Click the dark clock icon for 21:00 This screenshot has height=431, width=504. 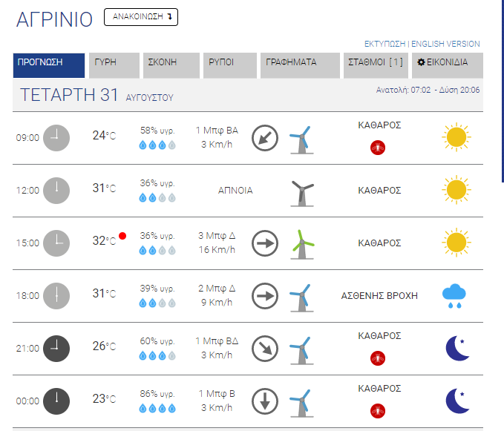point(56,348)
